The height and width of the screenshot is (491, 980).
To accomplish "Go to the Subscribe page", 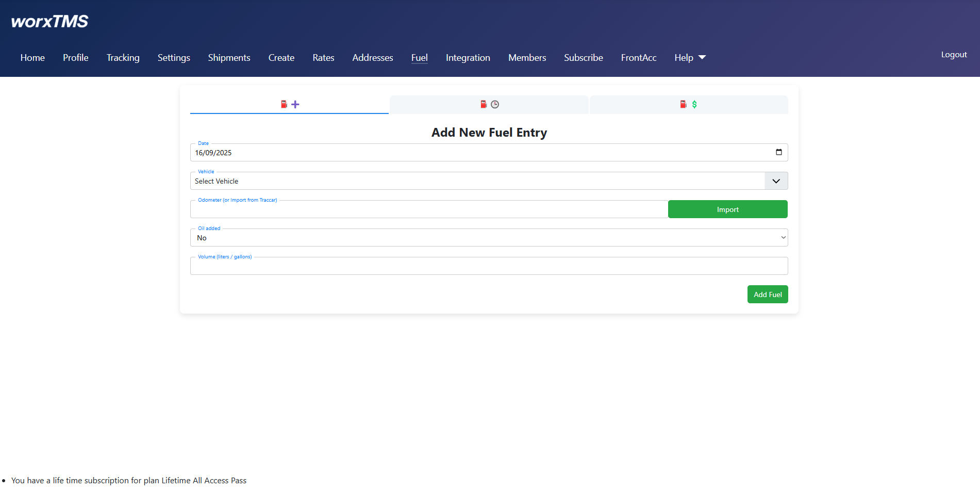I will (583, 57).
